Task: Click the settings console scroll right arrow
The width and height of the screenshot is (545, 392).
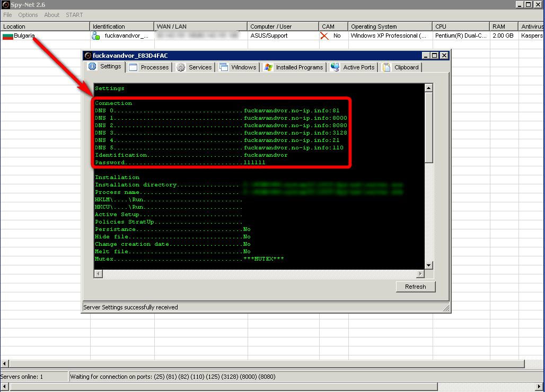Action: tap(420, 274)
